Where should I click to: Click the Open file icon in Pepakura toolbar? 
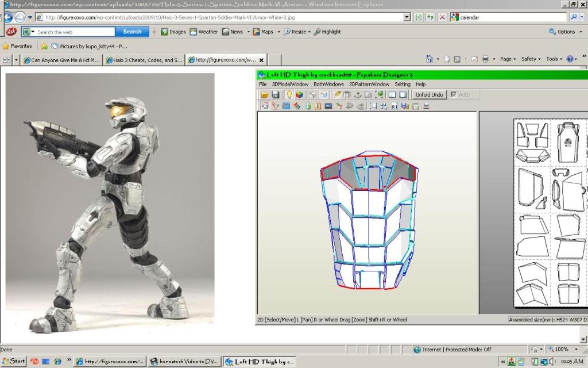264,95
